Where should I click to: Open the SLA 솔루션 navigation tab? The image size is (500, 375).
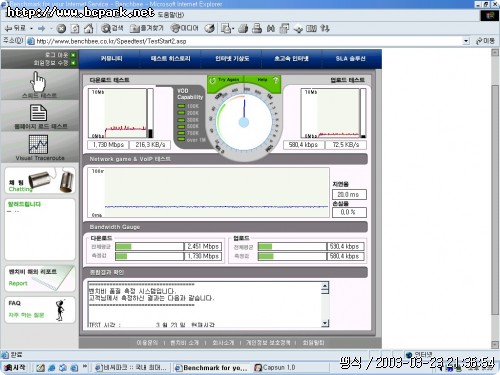tap(351, 59)
